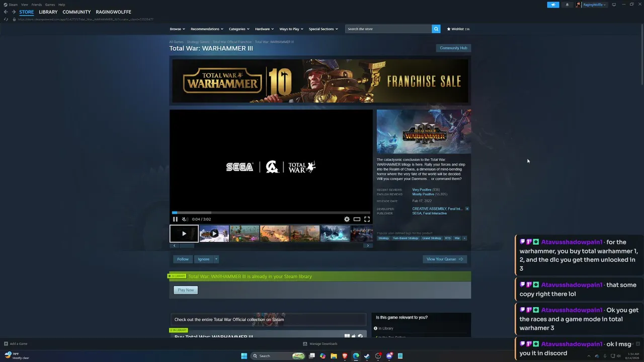Image resolution: width=644 pixels, height=362 pixels.
Task: Click the thumbnail strip scrollbar handle
Action: click(187, 246)
